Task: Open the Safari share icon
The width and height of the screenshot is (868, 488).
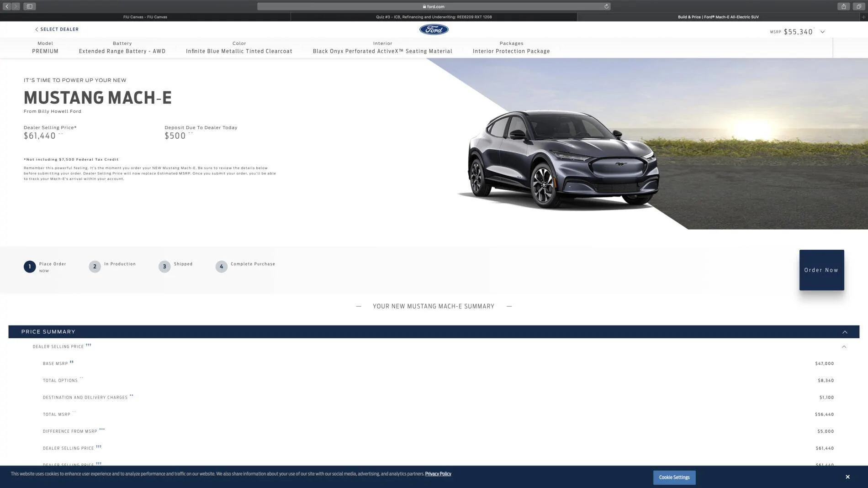Action: (x=843, y=6)
